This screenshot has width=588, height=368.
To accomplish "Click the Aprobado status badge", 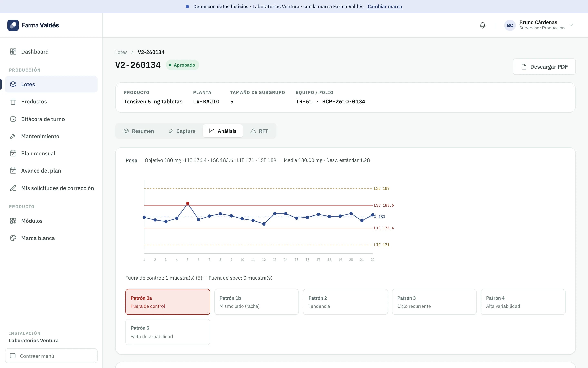I will (182, 65).
